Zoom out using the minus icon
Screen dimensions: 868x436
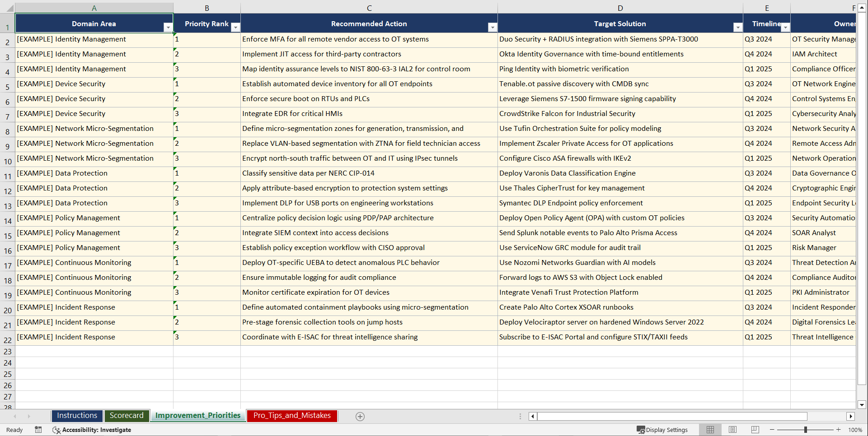point(772,430)
